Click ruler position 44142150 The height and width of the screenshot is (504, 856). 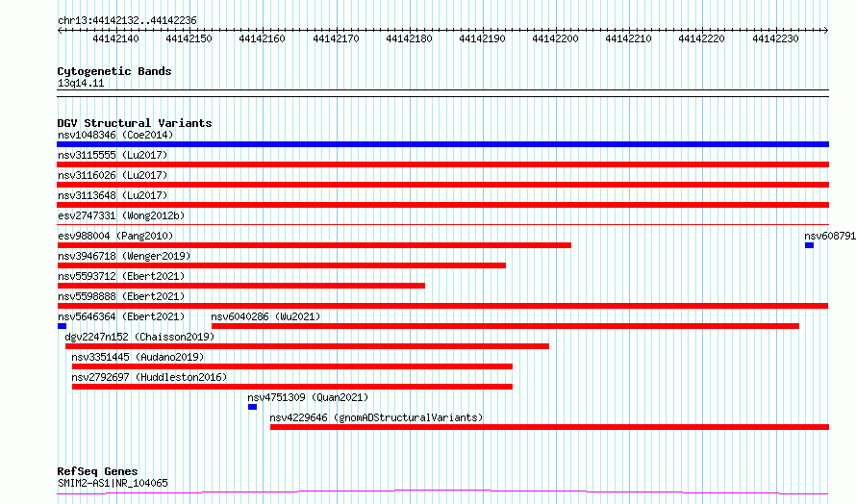point(189,38)
